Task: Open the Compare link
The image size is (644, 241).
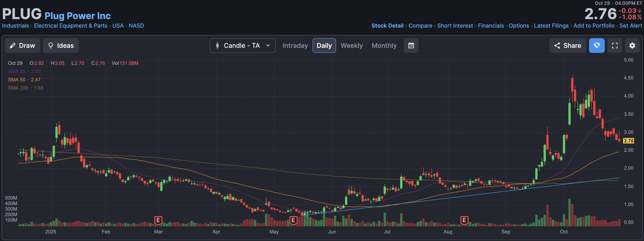Action: pos(420,26)
